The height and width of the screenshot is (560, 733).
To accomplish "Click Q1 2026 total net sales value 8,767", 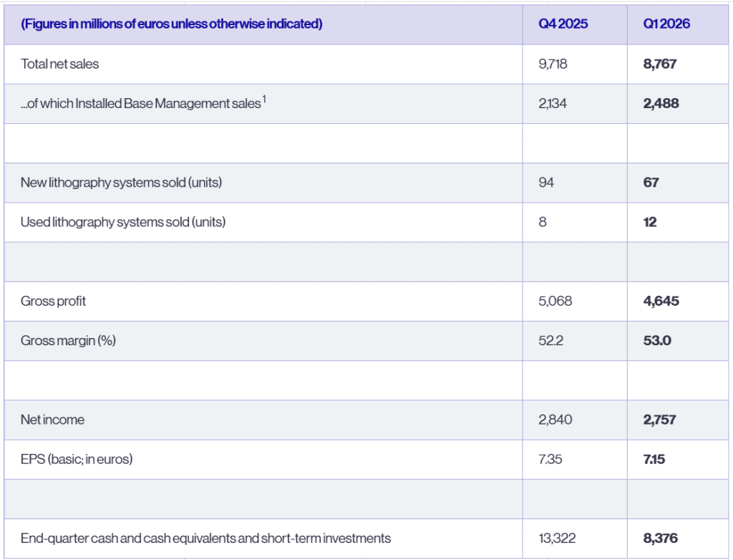I will (x=660, y=64).
